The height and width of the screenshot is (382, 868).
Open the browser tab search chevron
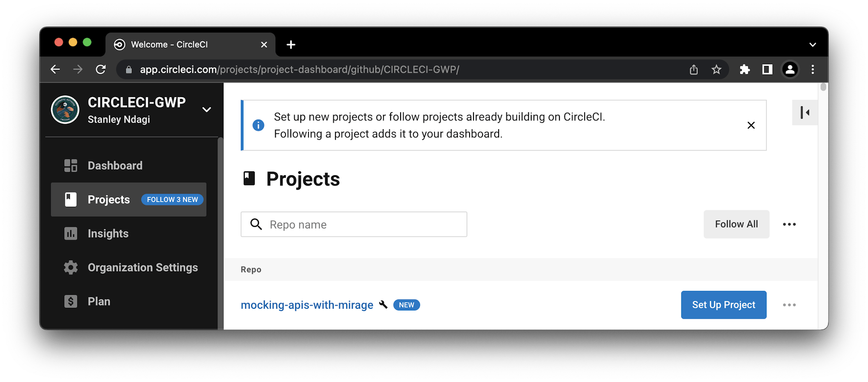(x=812, y=45)
